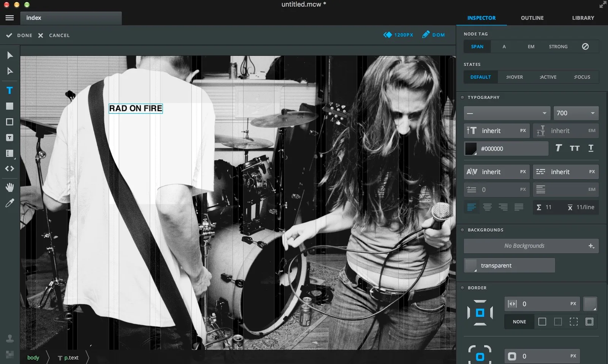Viewport: 608px width, 364px height.
Task: Apply uppercase TT text transform
Action: (x=575, y=148)
